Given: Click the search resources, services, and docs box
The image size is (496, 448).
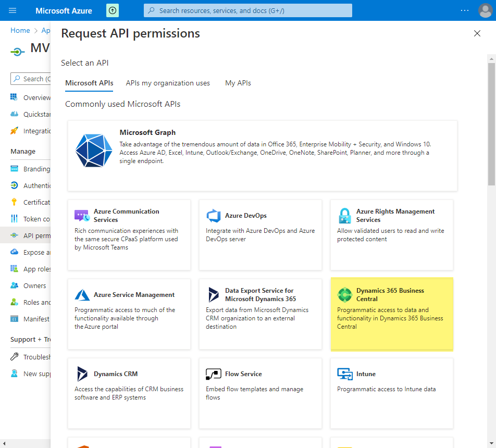Looking at the screenshot, I should 248,10.
